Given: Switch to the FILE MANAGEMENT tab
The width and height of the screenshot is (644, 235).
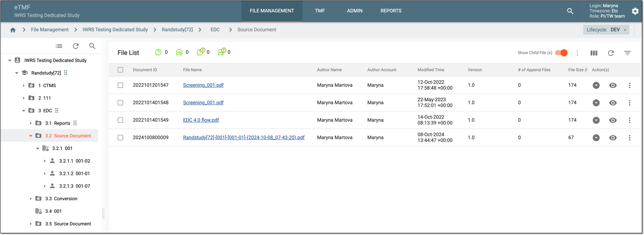Looking at the screenshot, I should tap(272, 11).
